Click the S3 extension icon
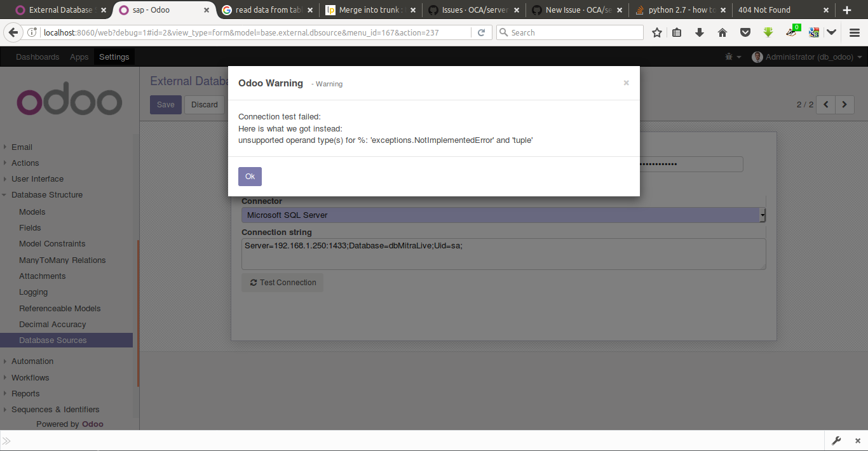The image size is (868, 451). [x=813, y=32]
